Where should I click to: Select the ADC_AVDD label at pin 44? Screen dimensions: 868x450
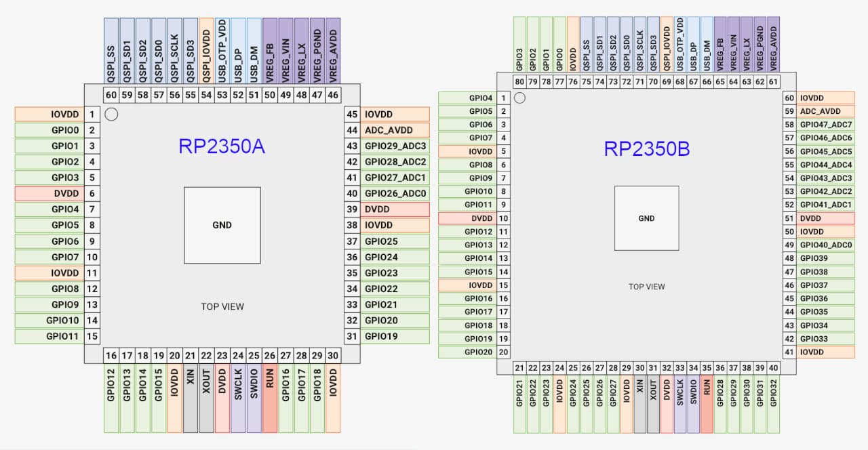[x=395, y=130]
